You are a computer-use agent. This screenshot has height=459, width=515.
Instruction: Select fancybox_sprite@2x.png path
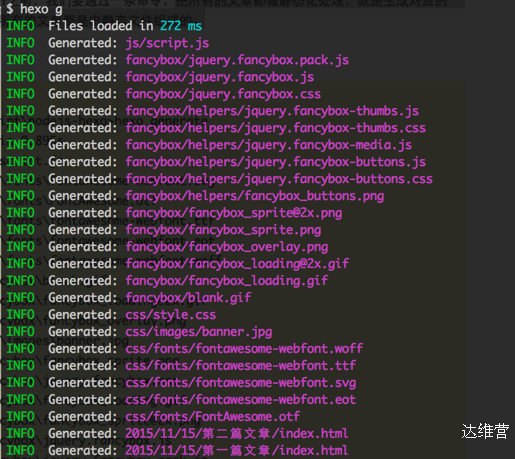(234, 213)
